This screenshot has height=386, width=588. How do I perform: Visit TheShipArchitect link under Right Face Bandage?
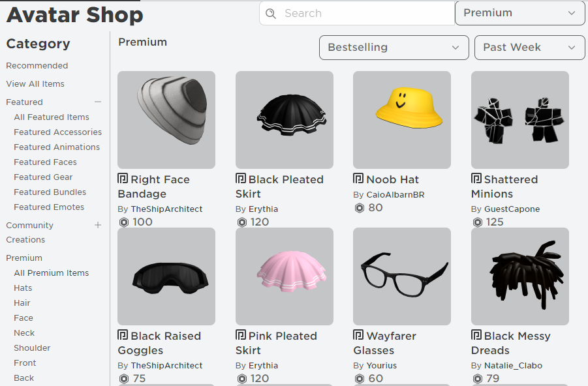[x=166, y=209]
